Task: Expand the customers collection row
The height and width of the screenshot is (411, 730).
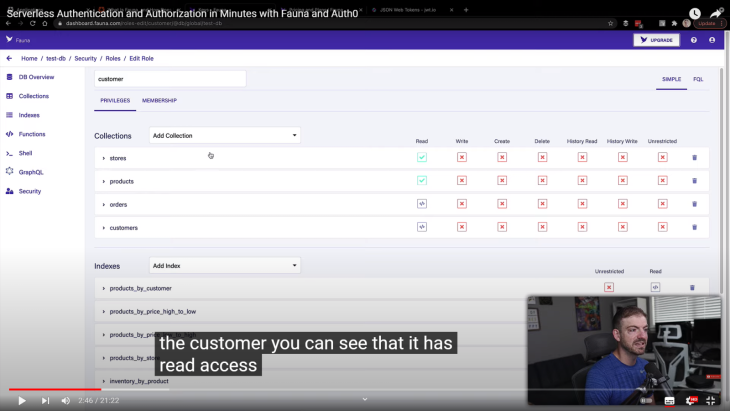Action: 103,228
